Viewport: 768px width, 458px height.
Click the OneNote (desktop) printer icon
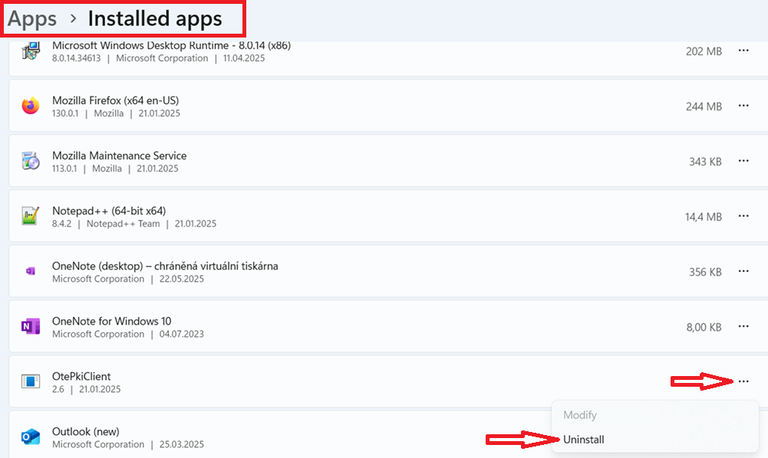tap(31, 271)
